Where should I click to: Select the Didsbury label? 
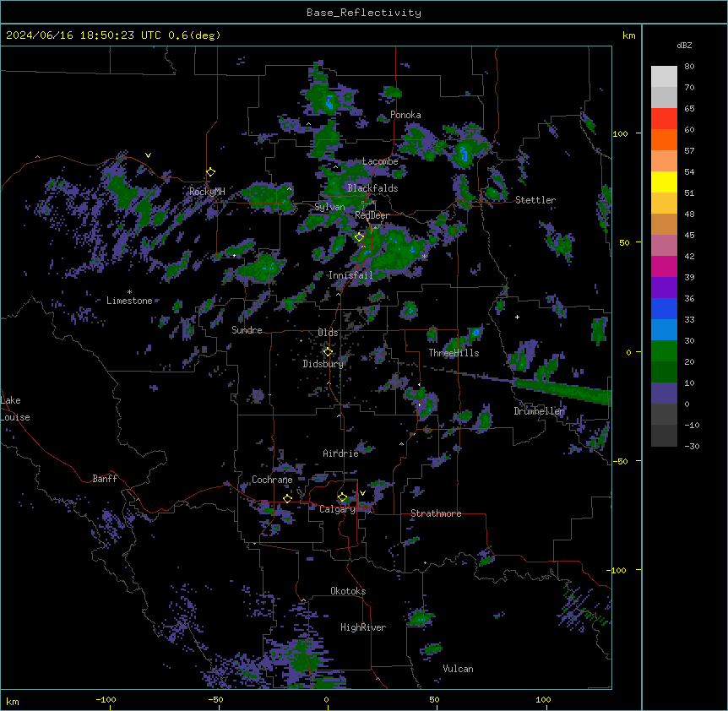(x=323, y=364)
